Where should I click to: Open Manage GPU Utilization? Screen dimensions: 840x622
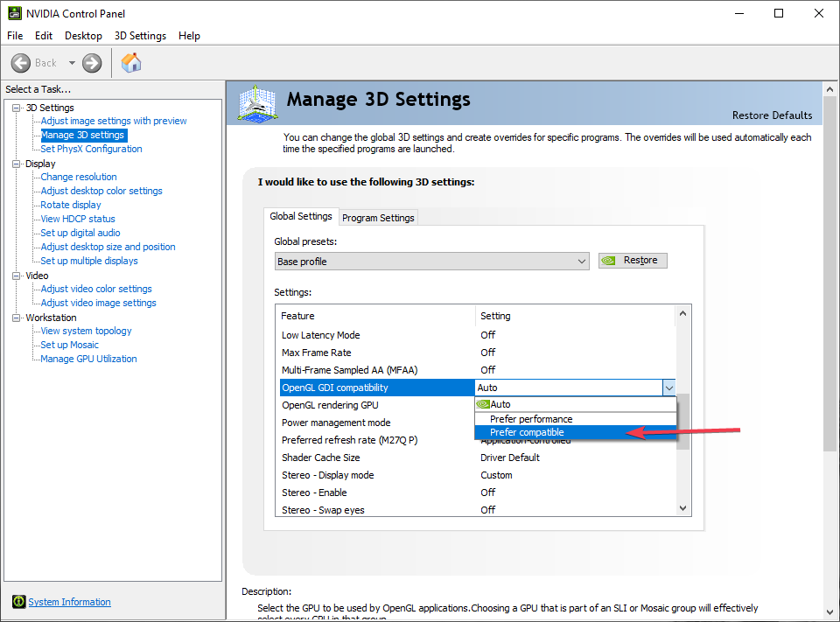[x=89, y=359]
